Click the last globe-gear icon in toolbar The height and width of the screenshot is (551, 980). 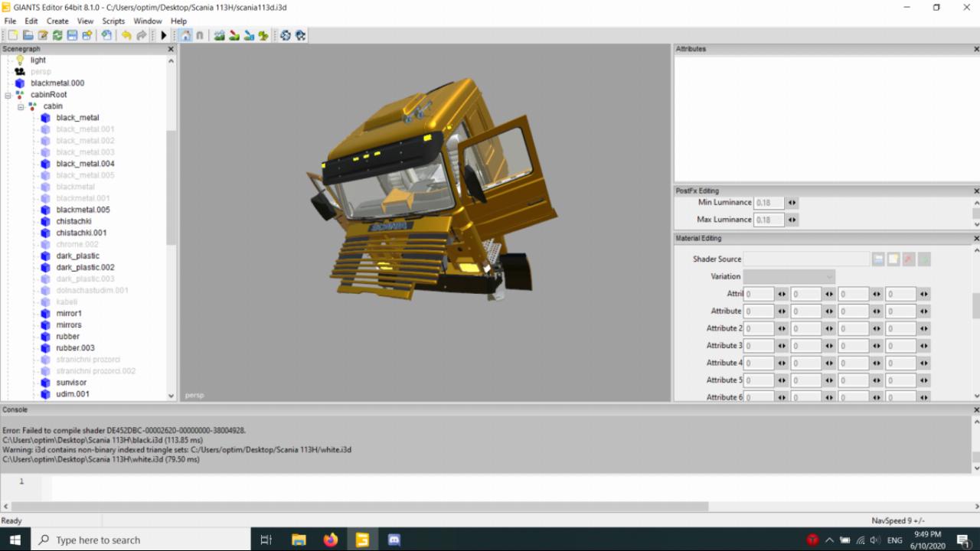coord(300,35)
